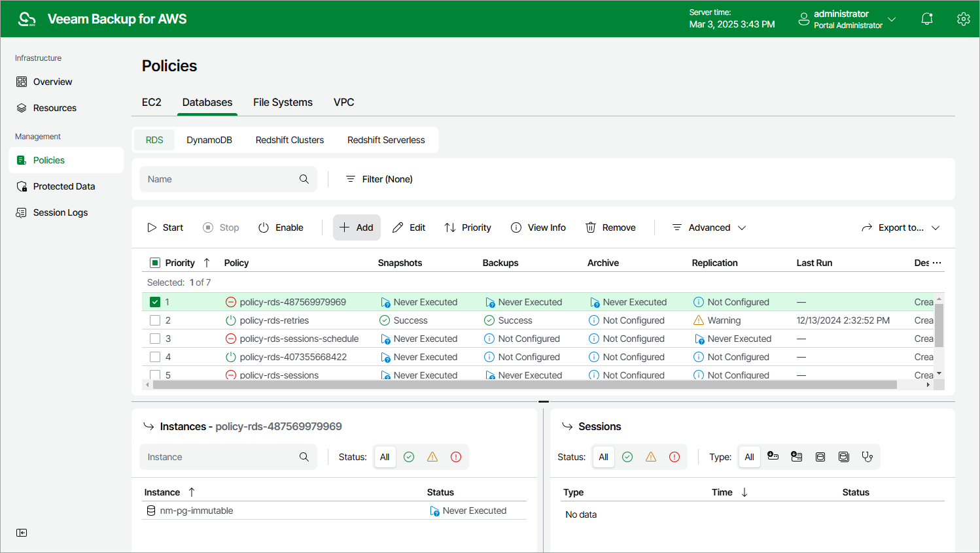This screenshot has height=553, width=980.
Task: Select All in the Sessions status filter
Action: (x=603, y=457)
